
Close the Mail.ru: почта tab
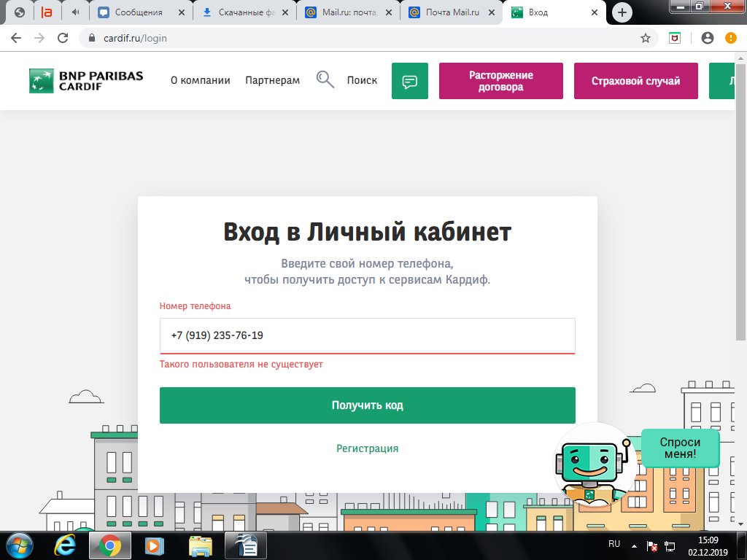pos(390,13)
